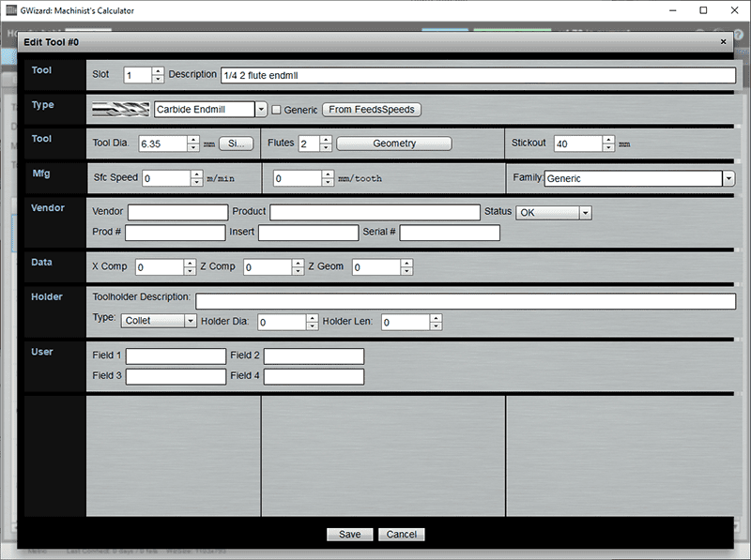Increment the Slot number spinner
Viewport: 751px width, 560px height.
click(x=157, y=70)
